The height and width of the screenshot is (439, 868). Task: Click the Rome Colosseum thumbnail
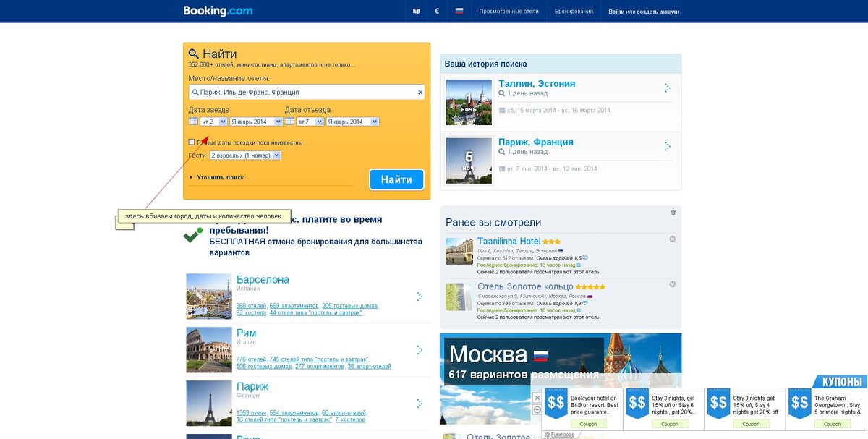pyautogui.click(x=209, y=350)
